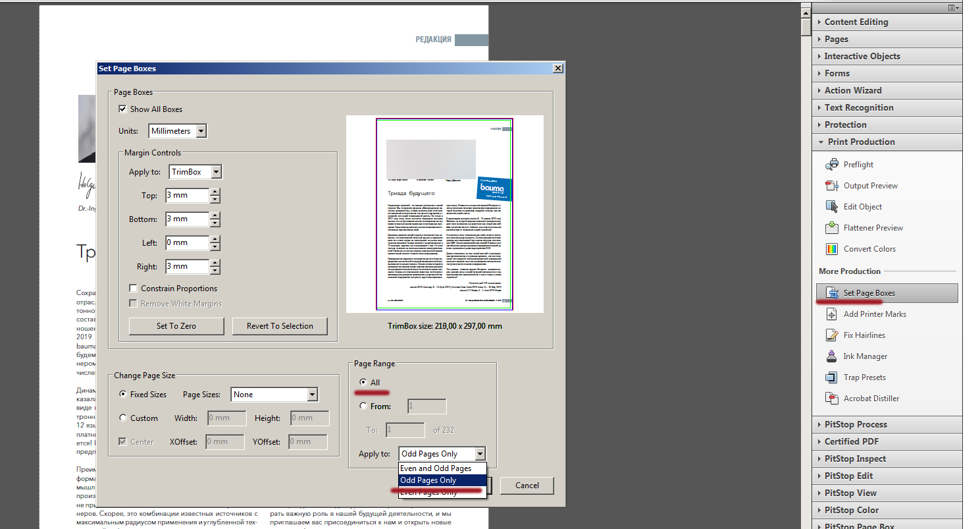Image resolution: width=980 pixels, height=529 pixels.
Task: Click the page preview thumbnail in dialog
Action: [445, 214]
